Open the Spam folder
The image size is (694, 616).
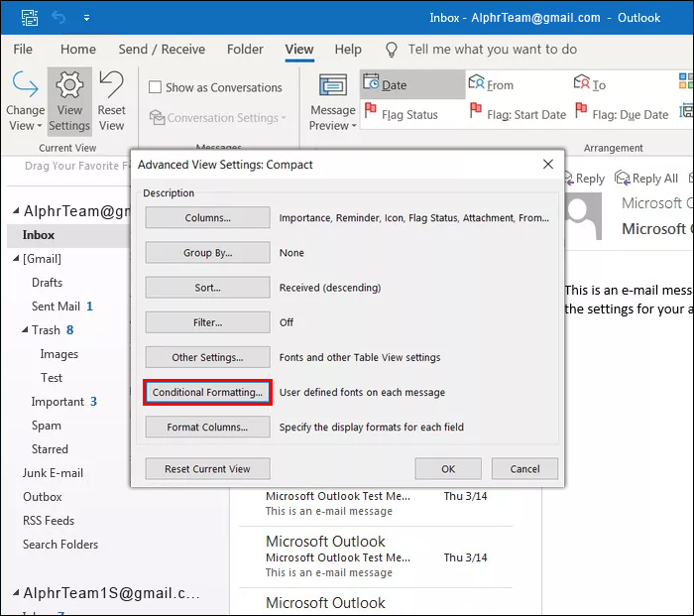[x=46, y=426]
